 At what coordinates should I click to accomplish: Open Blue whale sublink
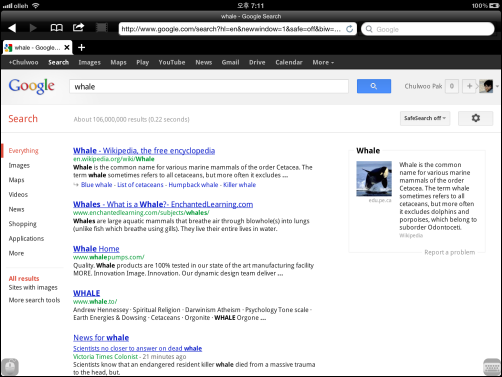[96, 185]
